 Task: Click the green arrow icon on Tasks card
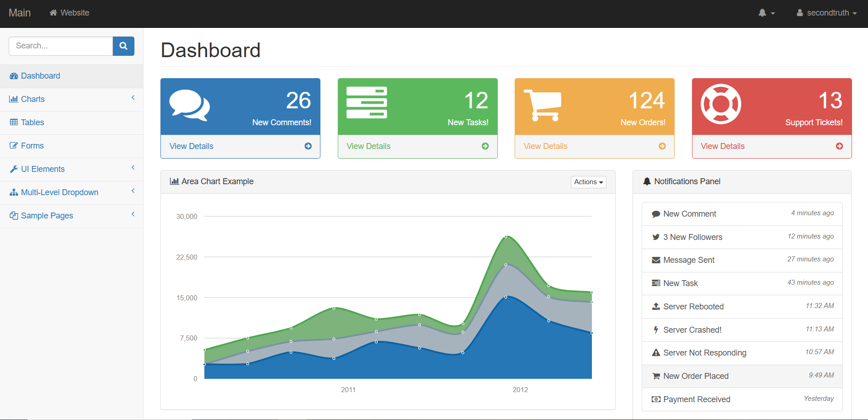click(x=485, y=146)
